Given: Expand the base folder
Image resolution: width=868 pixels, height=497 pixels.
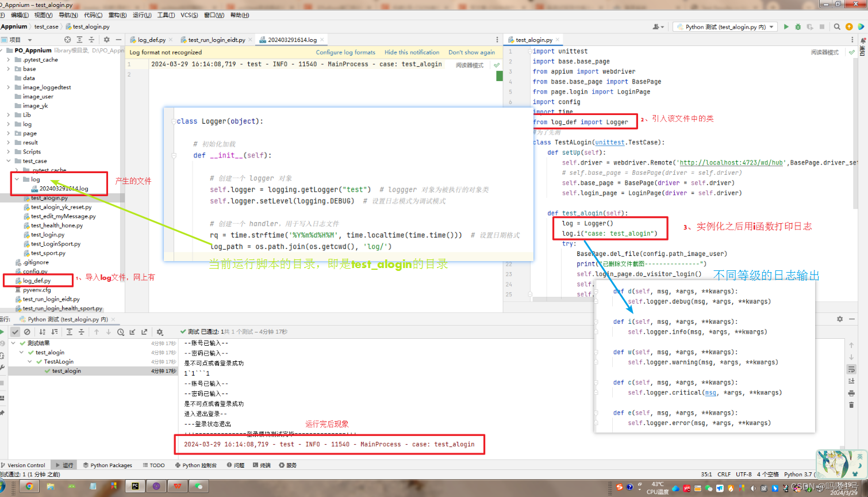Looking at the screenshot, I should 8,69.
